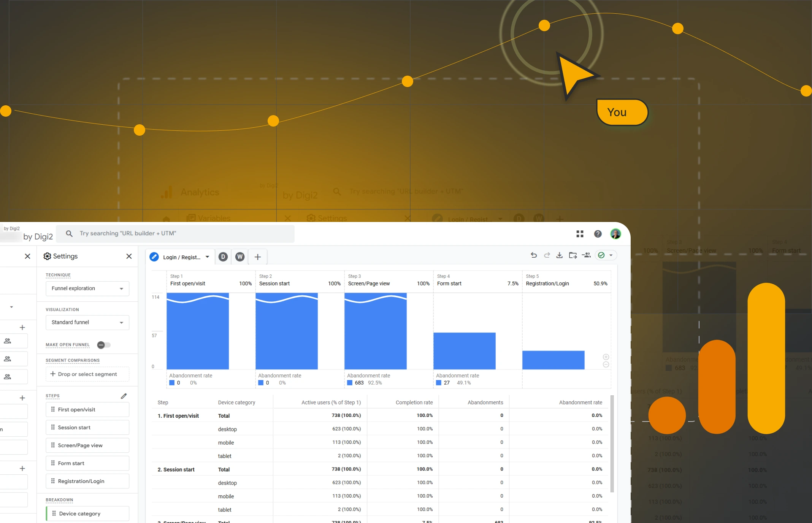
Task: Open the Standard funnel visualization dropdown
Action: pos(87,322)
